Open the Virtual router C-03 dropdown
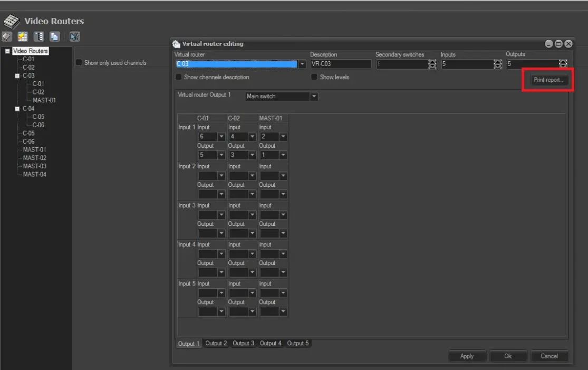The width and height of the screenshot is (588, 370). point(302,64)
